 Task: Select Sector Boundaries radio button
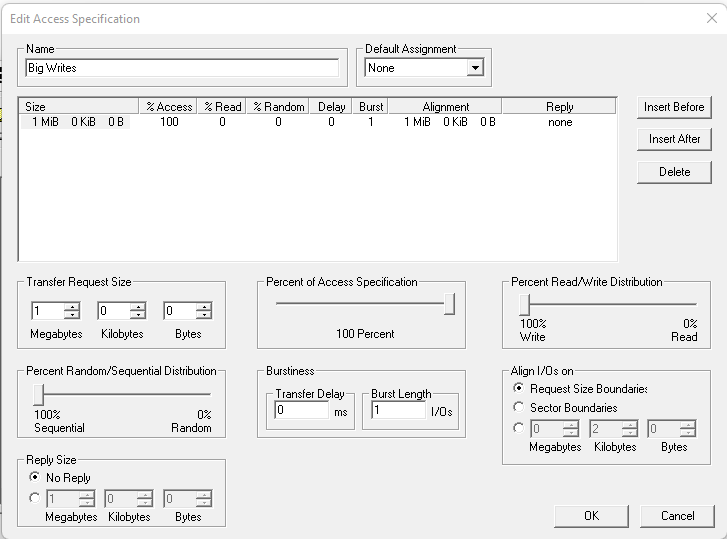518,407
